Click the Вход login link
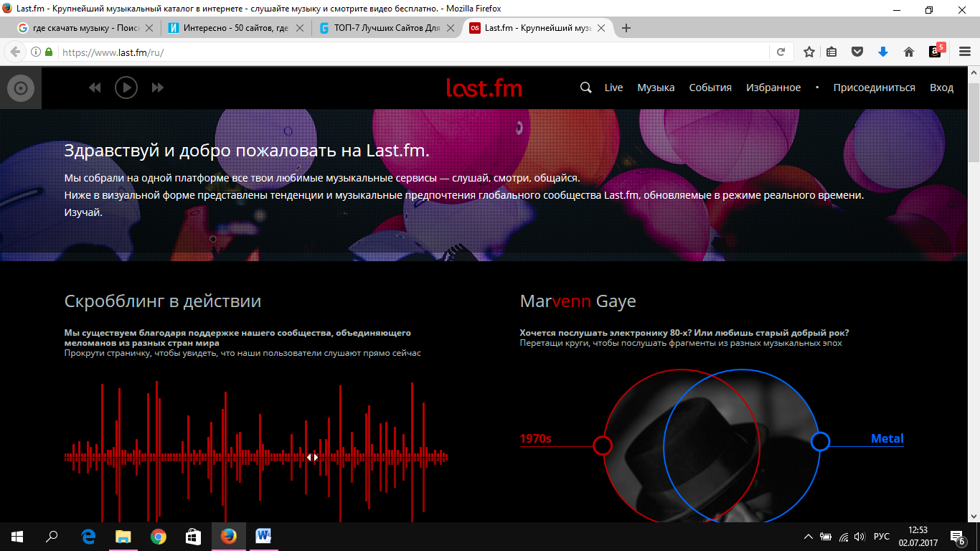This screenshot has height=551, width=980. [941, 88]
